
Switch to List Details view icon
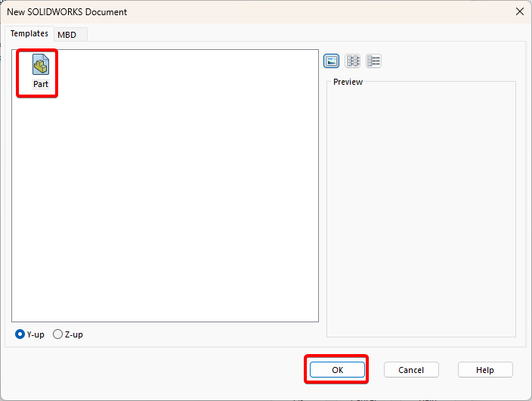click(373, 61)
